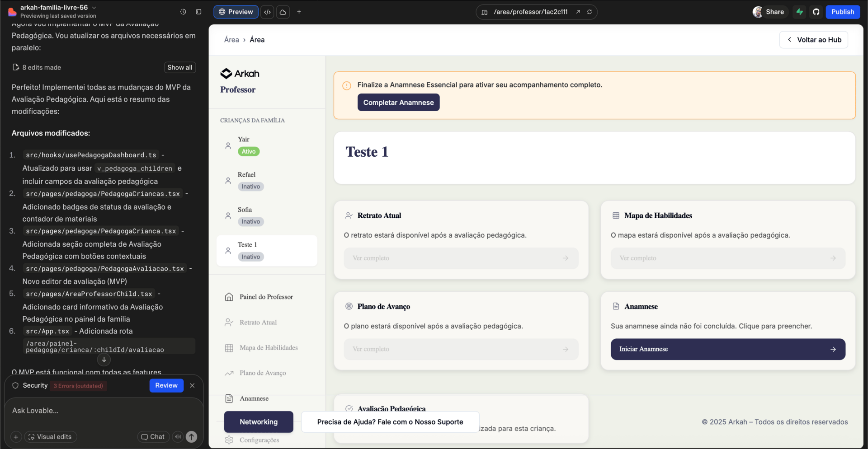
Task: Click 'Ver completo' in Plano de Avanço card
Action: point(461,349)
